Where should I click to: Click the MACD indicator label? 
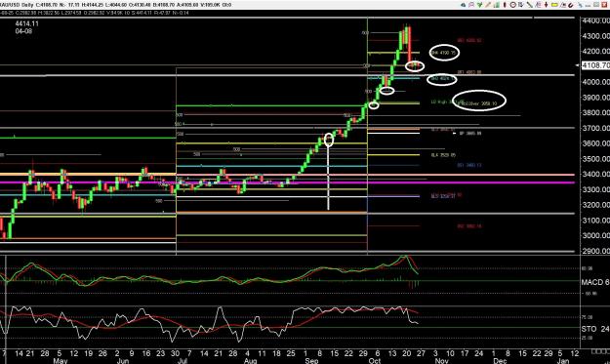coord(595,282)
